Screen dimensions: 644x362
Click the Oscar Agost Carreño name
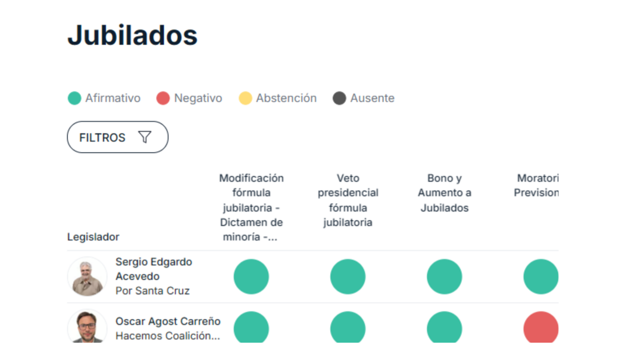click(168, 321)
